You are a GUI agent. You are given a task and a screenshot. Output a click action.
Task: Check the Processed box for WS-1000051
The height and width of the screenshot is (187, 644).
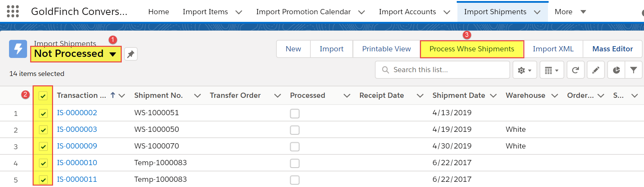[295, 113]
